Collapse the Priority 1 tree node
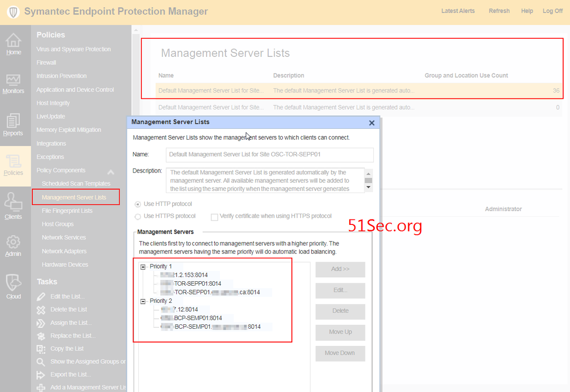This screenshot has height=392, width=570. [143, 267]
